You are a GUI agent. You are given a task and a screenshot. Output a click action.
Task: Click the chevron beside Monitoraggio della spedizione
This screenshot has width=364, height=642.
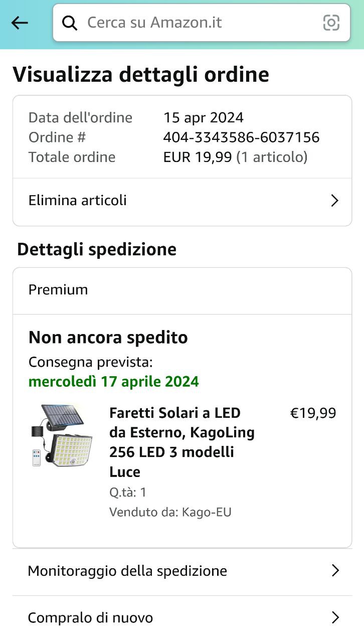(335, 571)
